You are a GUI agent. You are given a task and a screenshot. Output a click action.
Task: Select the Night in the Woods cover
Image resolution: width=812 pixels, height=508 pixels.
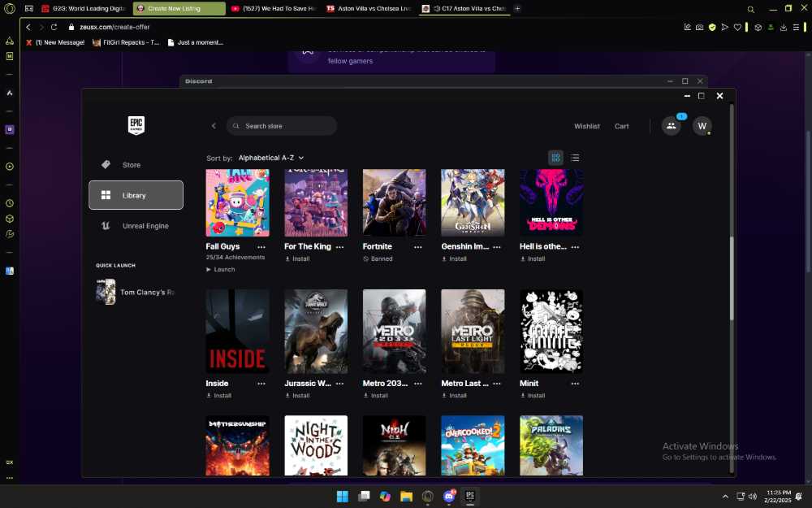coord(316,445)
